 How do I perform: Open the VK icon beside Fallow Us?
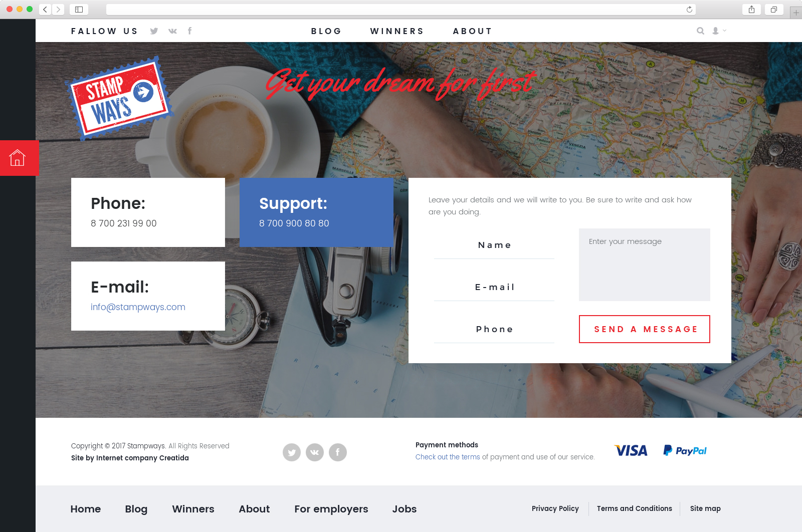tap(172, 31)
